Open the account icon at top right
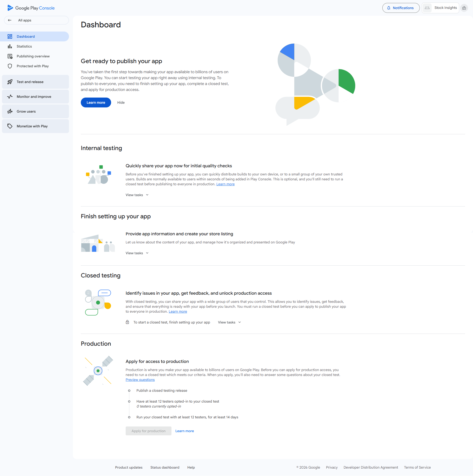The width and height of the screenshot is (473, 476). [x=464, y=8]
